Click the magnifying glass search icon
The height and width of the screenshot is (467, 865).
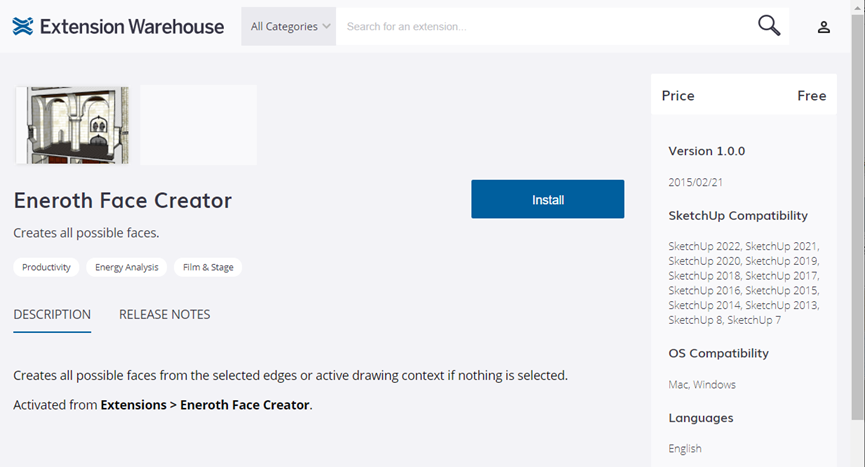tap(768, 25)
